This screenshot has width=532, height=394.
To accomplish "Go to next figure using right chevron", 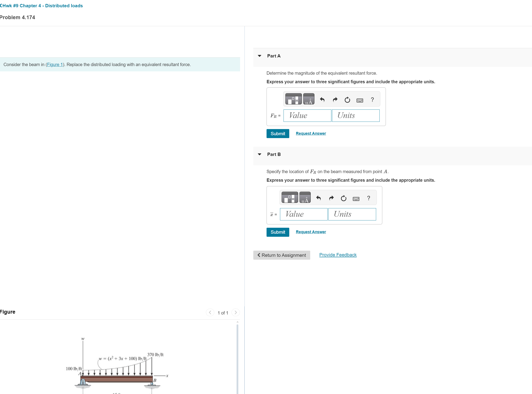I will [x=235, y=313].
